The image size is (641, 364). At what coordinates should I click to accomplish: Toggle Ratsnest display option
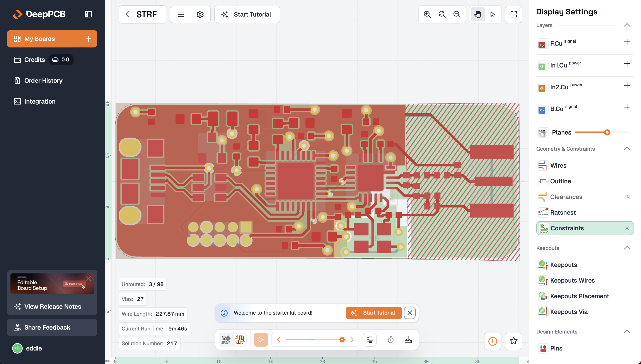tap(563, 212)
